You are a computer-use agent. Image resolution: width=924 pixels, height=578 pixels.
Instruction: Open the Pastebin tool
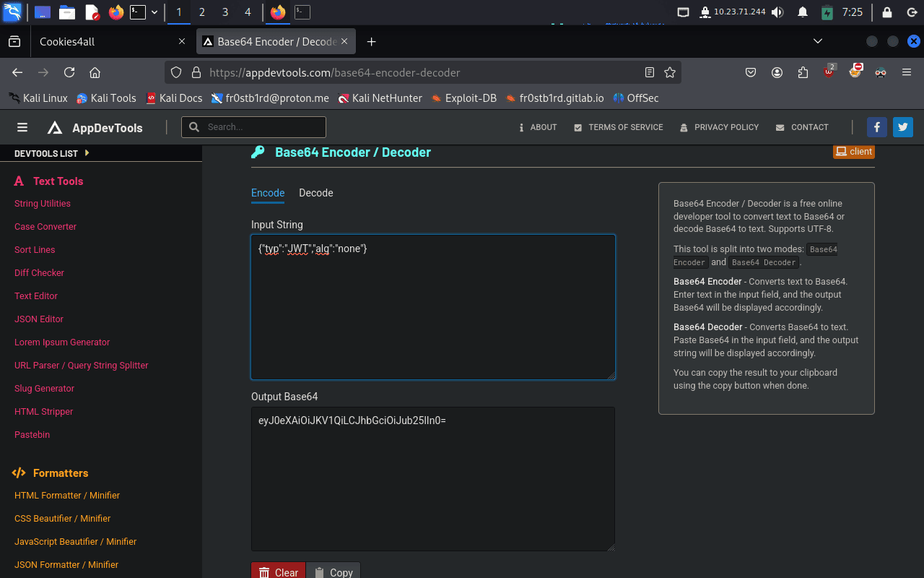(32, 435)
